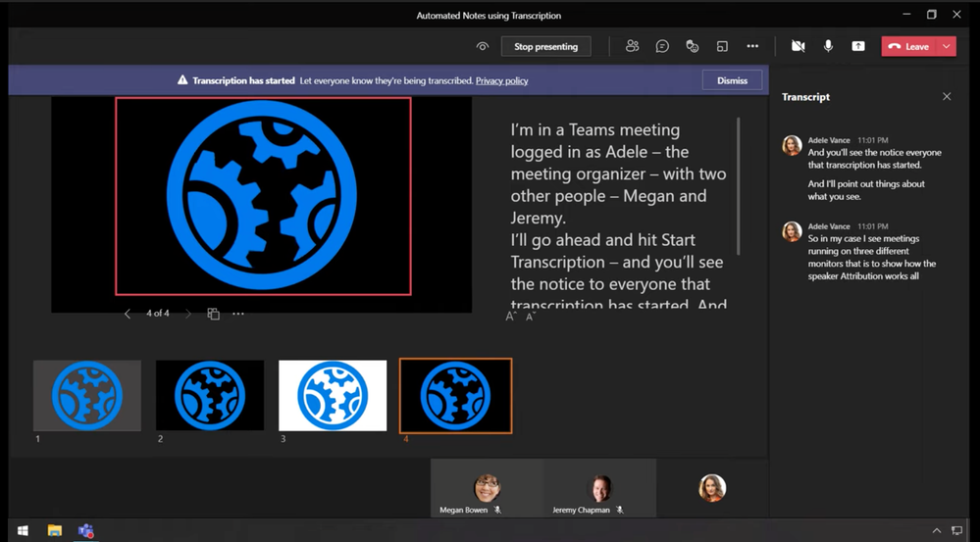The width and height of the screenshot is (980, 542).
Task: Click Adele's self-view avatar tile
Action: pos(712,488)
